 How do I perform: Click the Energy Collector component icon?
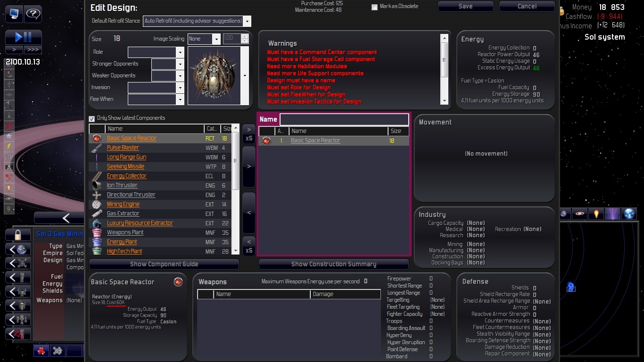pyautogui.click(x=97, y=176)
